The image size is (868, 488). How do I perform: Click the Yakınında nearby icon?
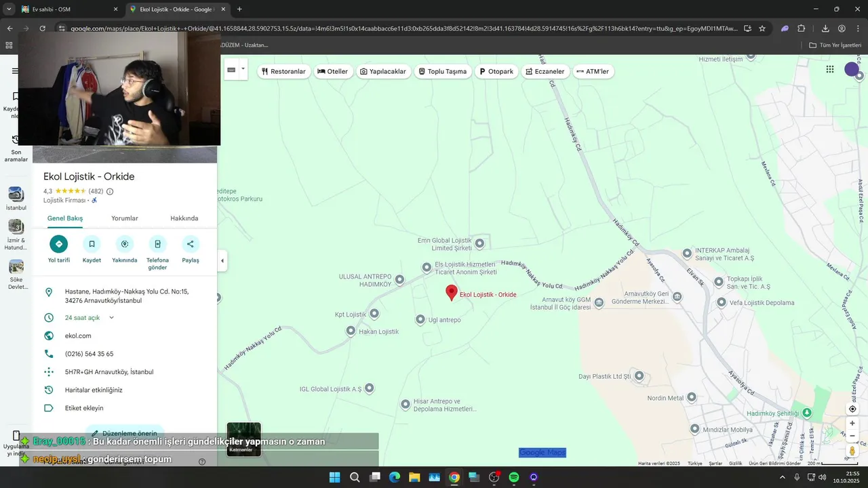coord(125,244)
